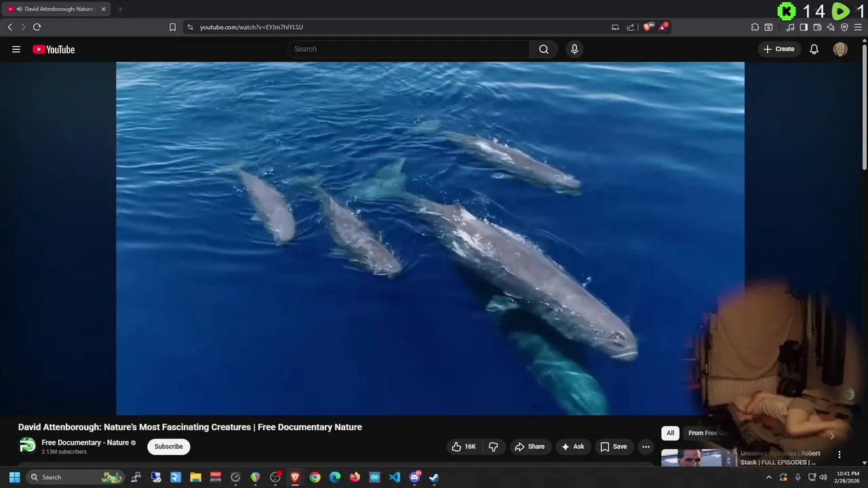Open Google Chrome from the taskbar
The height and width of the screenshot is (488, 868).
click(315, 477)
